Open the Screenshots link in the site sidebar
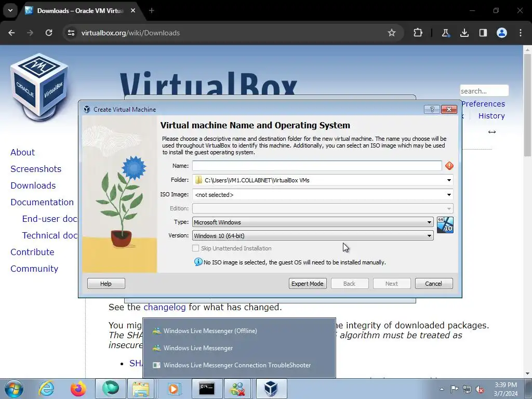 click(x=36, y=169)
